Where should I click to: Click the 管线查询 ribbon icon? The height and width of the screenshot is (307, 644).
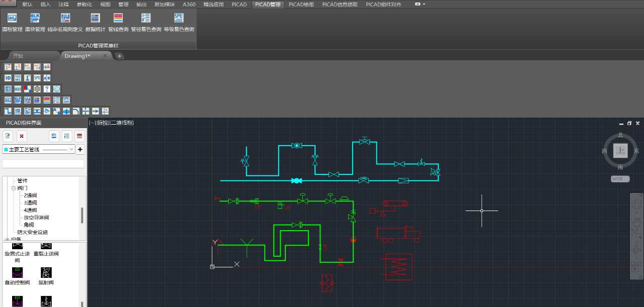click(118, 19)
